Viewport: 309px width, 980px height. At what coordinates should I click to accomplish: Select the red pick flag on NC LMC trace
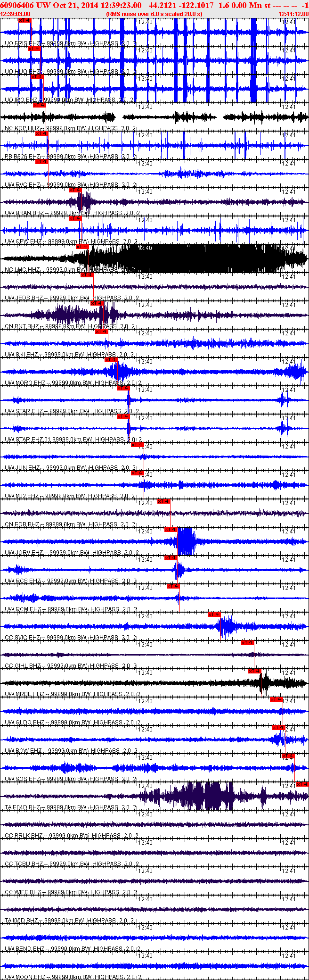(82, 247)
